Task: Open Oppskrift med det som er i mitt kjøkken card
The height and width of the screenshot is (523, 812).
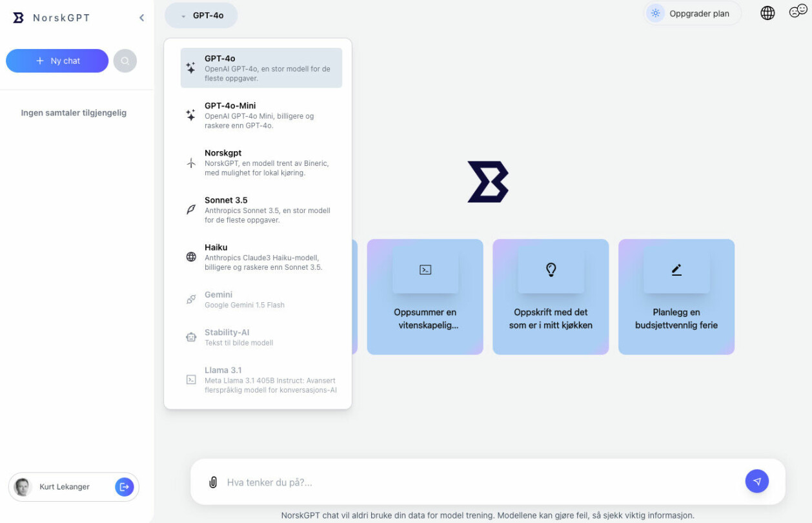Action: point(551,297)
